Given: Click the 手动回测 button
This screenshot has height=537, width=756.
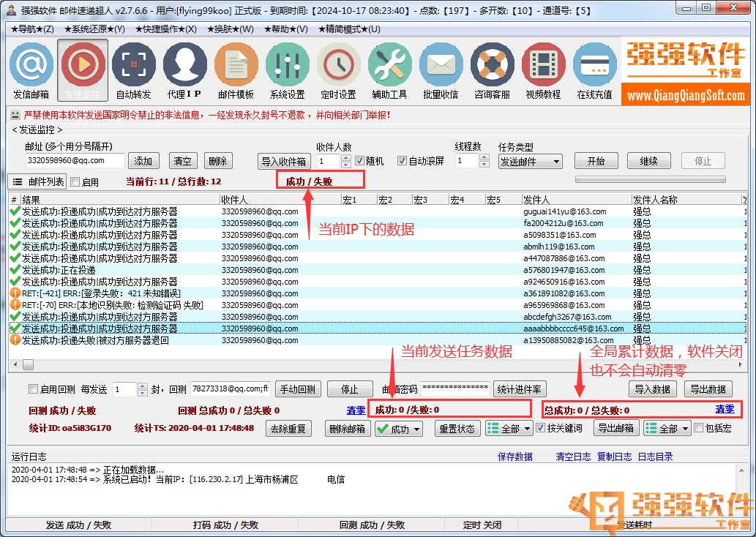Looking at the screenshot, I should (x=298, y=389).
